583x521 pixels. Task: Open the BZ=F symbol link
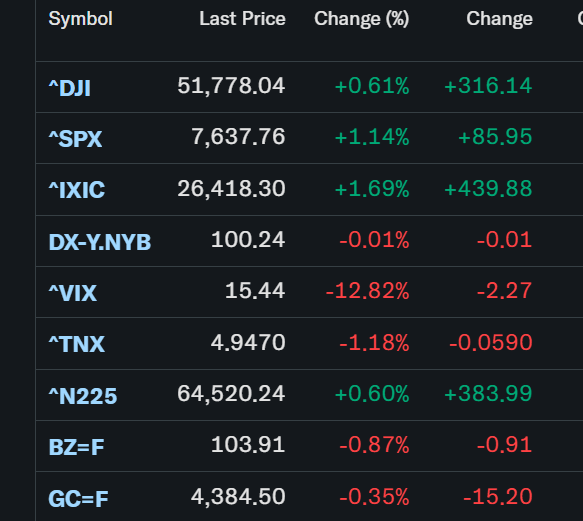(76, 447)
